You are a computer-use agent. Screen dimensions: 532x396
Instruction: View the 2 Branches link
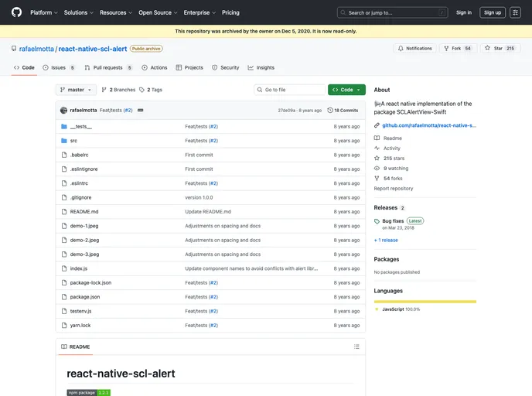(x=118, y=90)
